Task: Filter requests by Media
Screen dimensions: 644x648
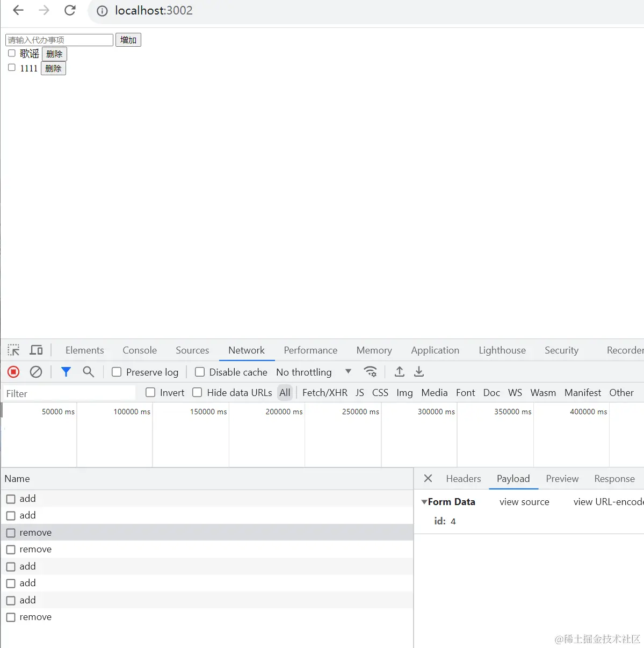Action: [x=435, y=393]
